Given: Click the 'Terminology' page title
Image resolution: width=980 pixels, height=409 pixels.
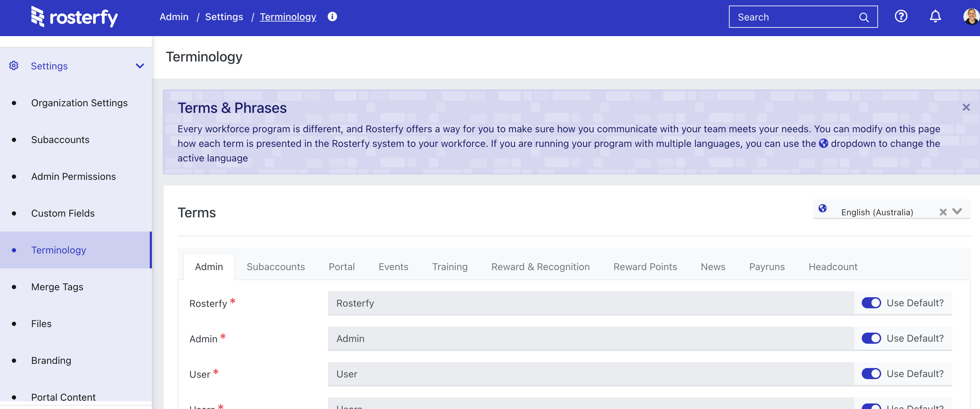Looking at the screenshot, I should 204,57.
